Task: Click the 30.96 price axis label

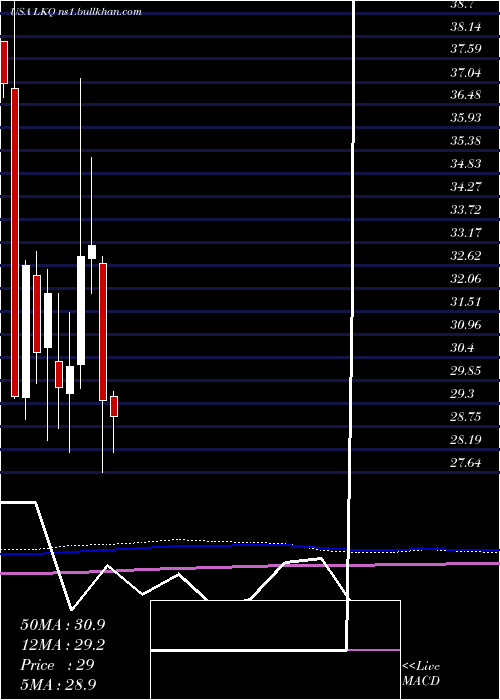Action: [x=466, y=325]
